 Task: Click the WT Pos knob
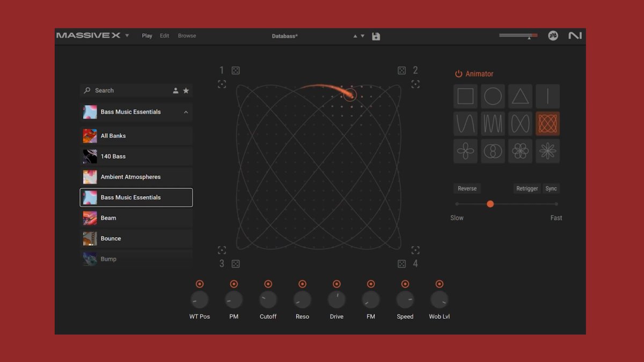click(x=200, y=300)
